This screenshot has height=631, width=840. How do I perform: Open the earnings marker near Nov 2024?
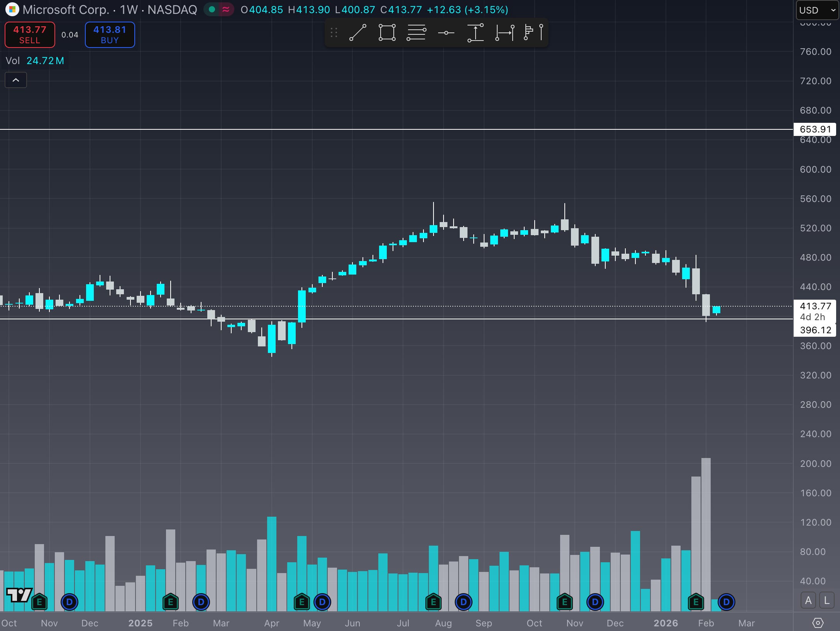(39, 602)
